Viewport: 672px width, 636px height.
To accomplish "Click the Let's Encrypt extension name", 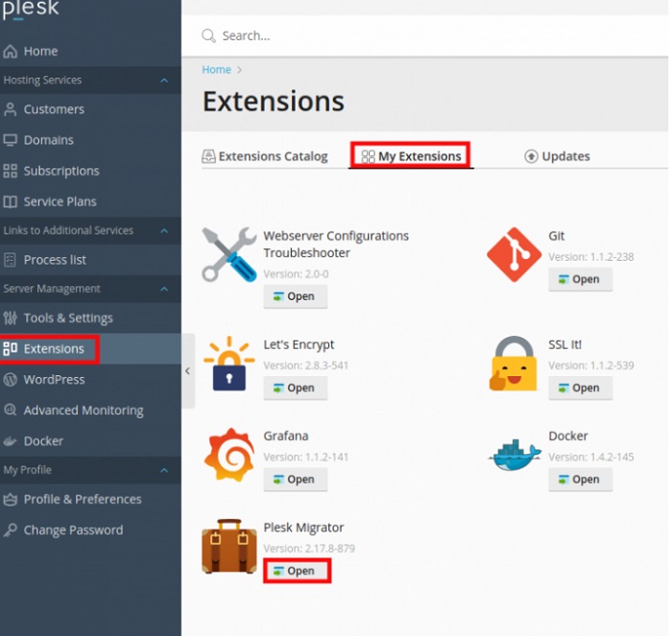I will pyautogui.click(x=299, y=344).
